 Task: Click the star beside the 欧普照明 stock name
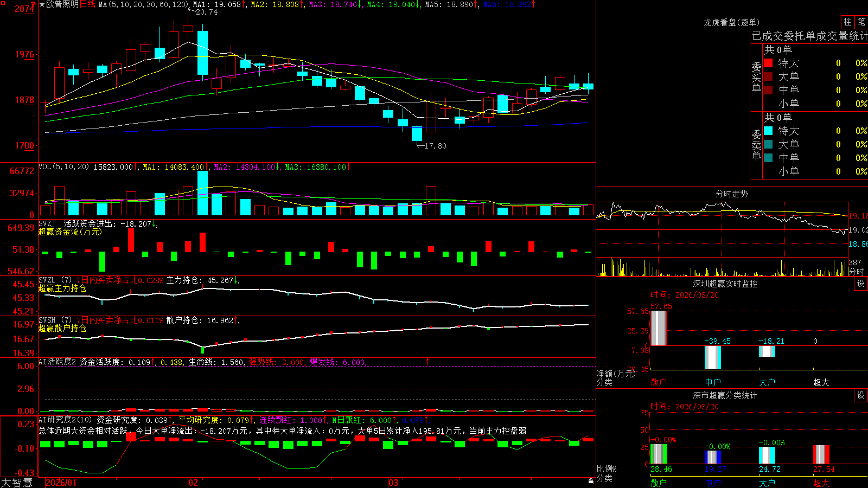[42, 4]
